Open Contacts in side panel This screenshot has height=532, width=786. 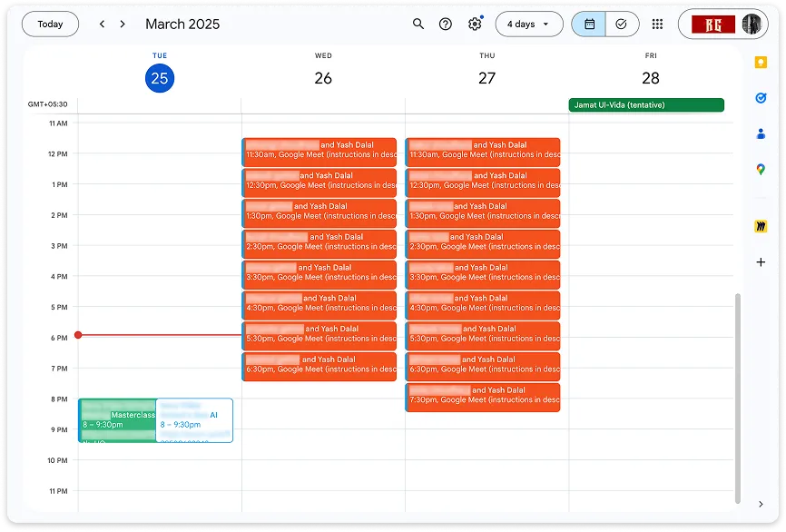(761, 133)
